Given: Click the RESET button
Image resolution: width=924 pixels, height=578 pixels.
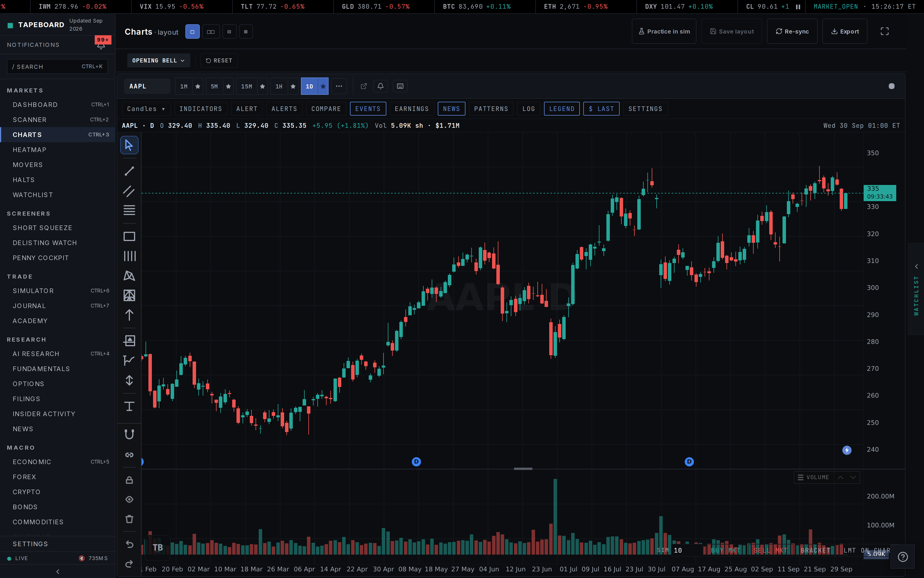Looking at the screenshot, I should pos(219,60).
